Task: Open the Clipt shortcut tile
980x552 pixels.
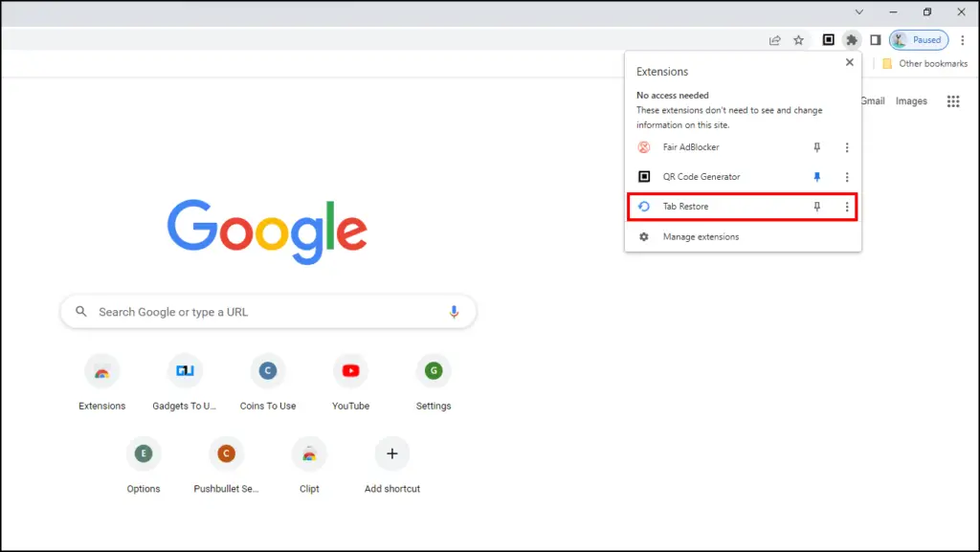Action: [x=309, y=465]
